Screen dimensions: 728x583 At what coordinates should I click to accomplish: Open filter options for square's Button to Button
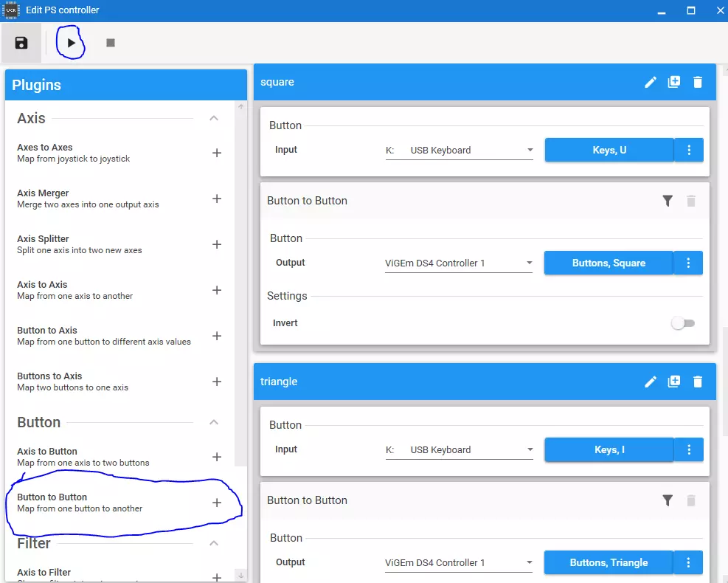click(x=668, y=201)
